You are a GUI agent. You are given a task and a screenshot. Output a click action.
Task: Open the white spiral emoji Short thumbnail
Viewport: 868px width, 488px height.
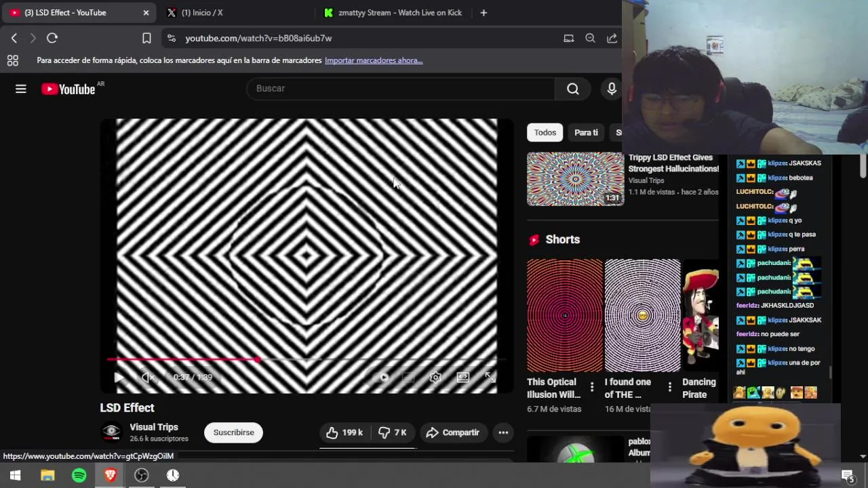pyautogui.click(x=642, y=316)
